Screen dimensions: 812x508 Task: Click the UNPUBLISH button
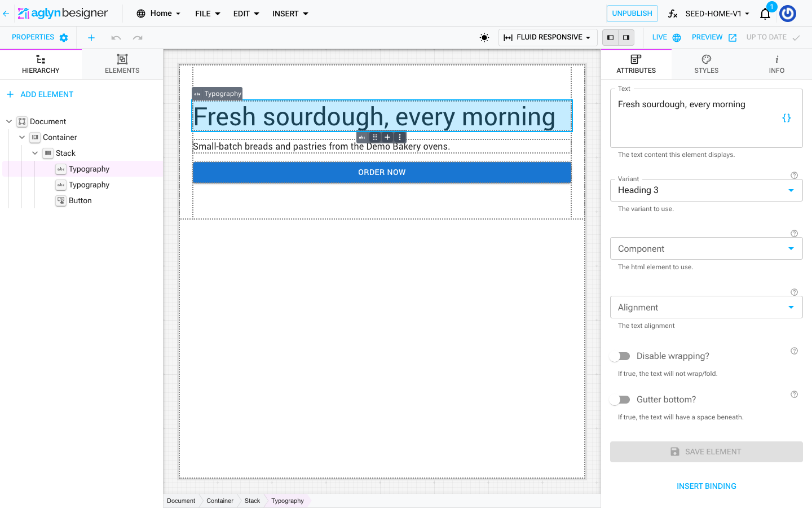point(632,14)
